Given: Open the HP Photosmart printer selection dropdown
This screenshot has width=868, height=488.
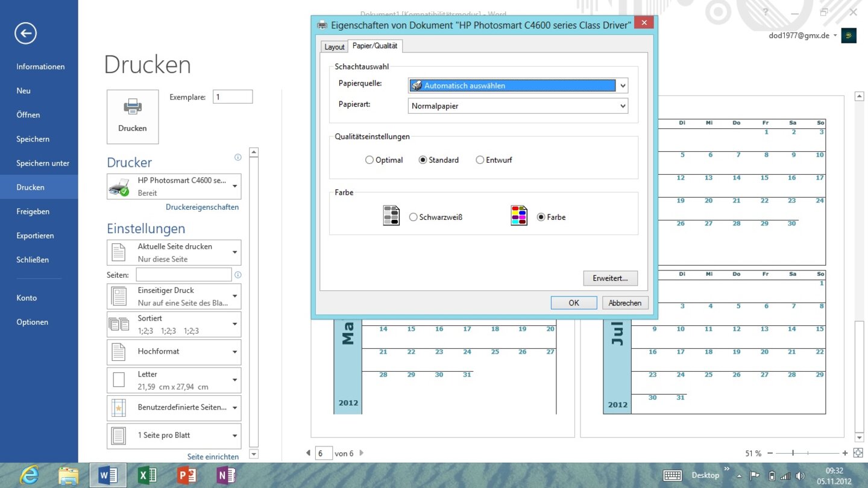Looking at the screenshot, I should pyautogui.click(x=174, y=187).
